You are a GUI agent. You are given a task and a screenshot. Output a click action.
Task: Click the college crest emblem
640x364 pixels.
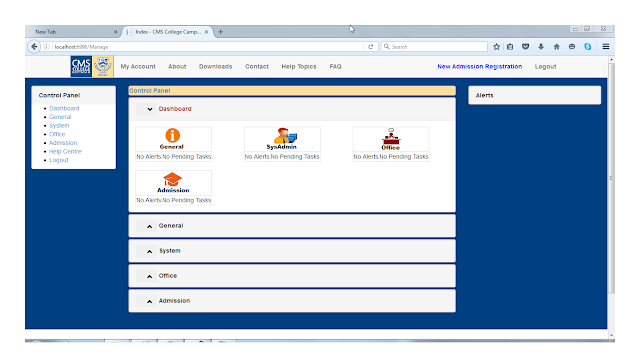(102, 67)
